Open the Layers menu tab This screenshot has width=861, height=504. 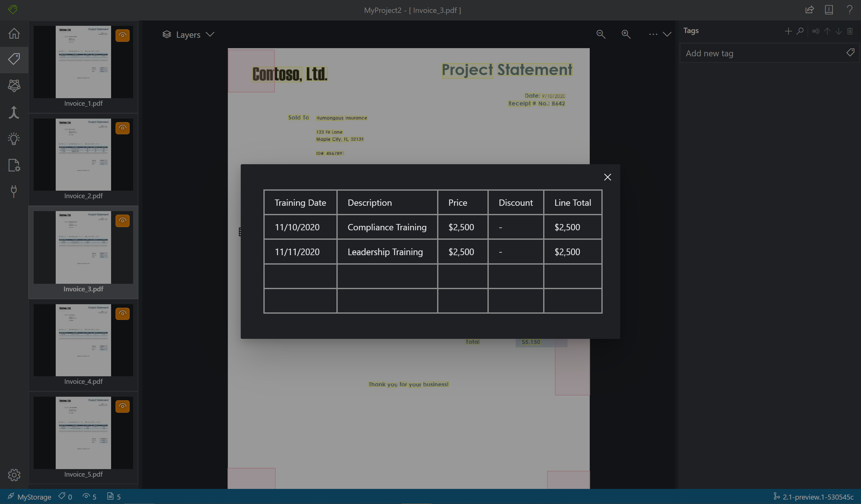[x=188, y=34]
